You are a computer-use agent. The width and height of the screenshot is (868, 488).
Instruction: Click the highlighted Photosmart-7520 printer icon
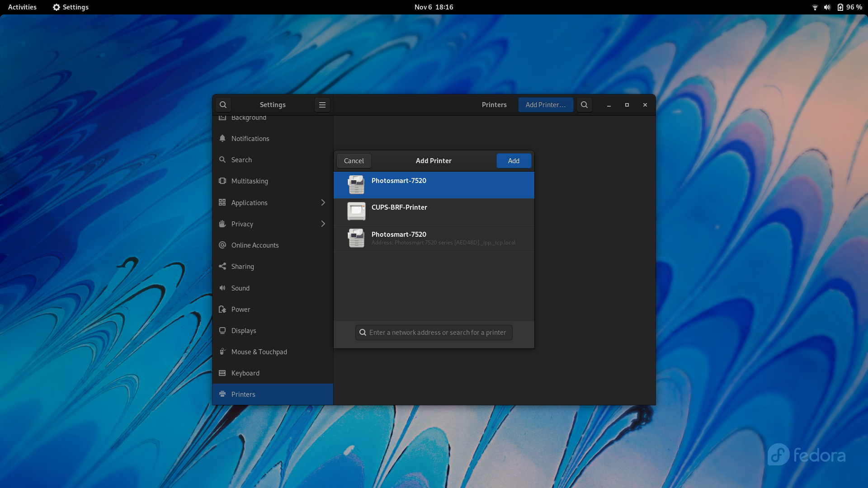point(356,185)
